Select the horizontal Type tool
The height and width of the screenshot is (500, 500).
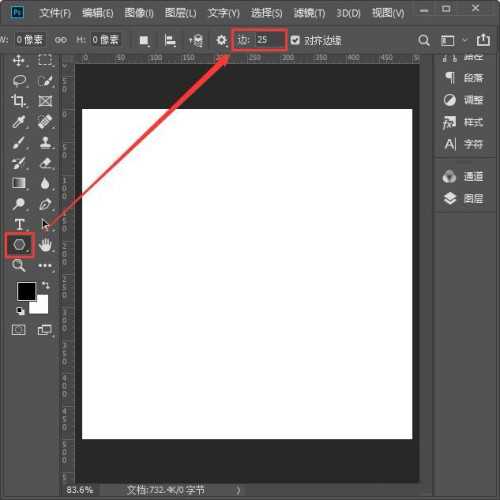coord(19,224)
